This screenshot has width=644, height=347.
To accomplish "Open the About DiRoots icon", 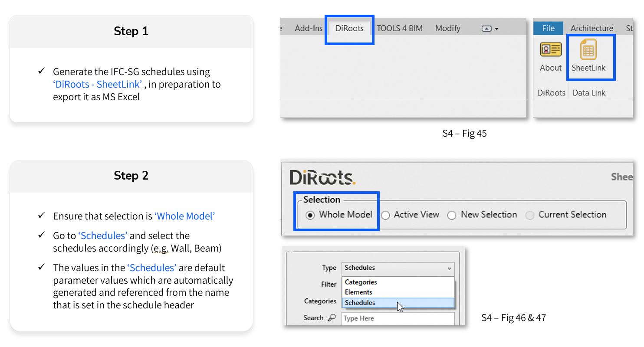I will pos(550,50).
